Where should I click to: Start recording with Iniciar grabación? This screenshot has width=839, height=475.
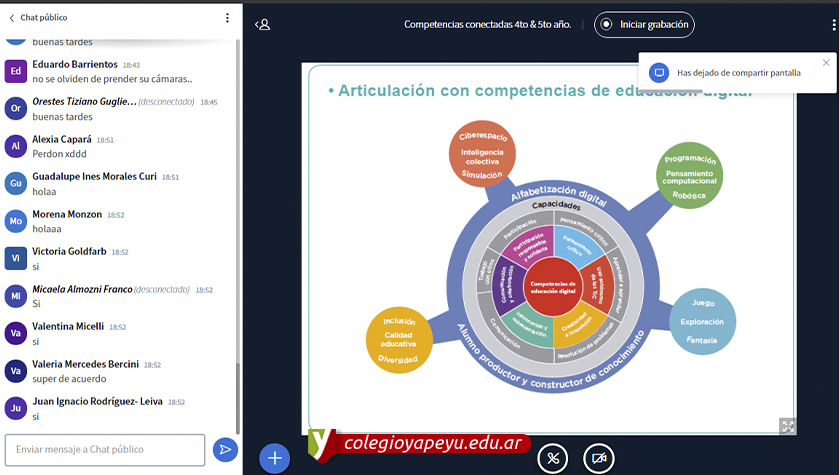[644, 24]
